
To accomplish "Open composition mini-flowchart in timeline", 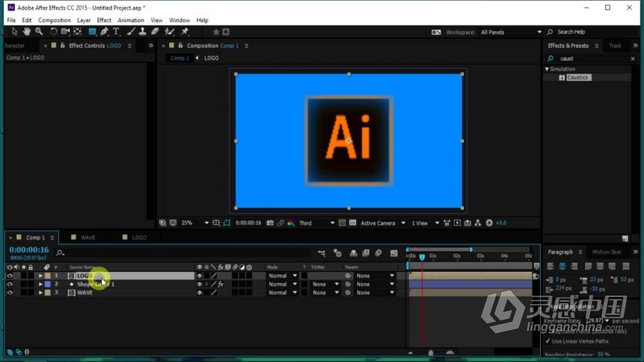I will coord(321,253).
